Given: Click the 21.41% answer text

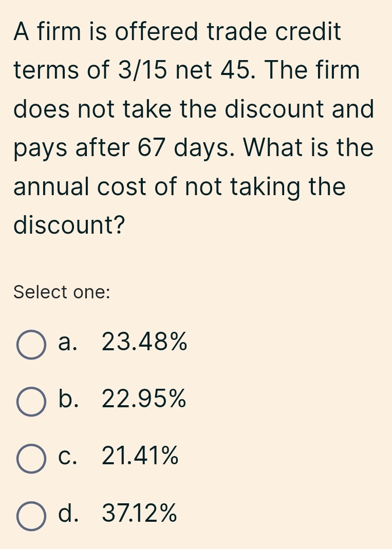Looking at the screenshot, I should 141,456.
